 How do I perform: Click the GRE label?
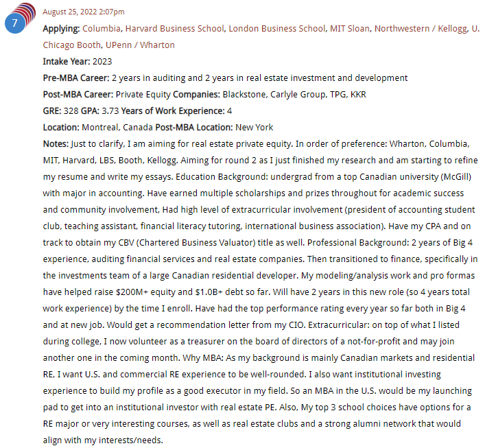[x=52, y=110]
